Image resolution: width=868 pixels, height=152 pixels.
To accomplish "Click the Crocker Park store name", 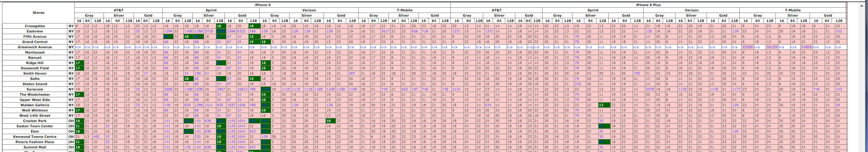I will coord(35,121).
